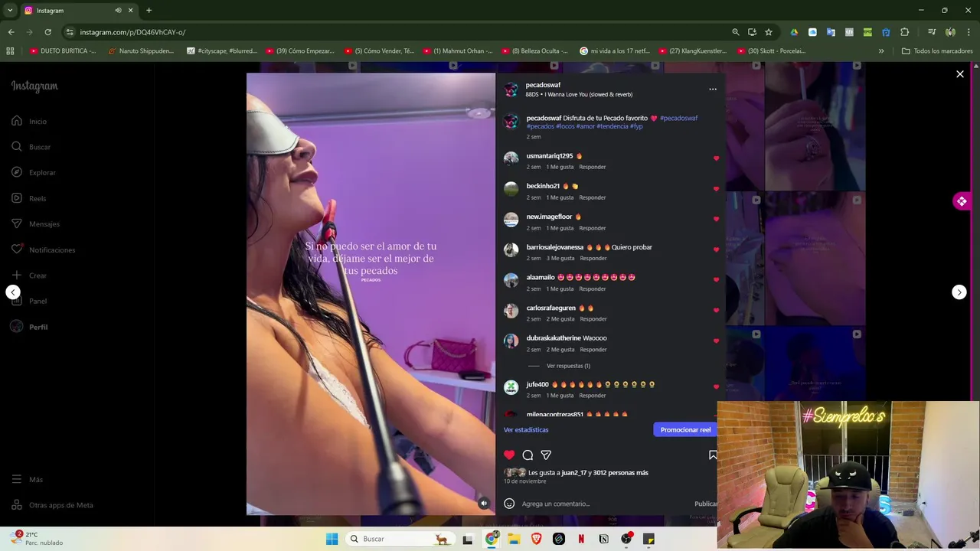
Task: Click the Instagram logo
Action: (x=34, y=86)
